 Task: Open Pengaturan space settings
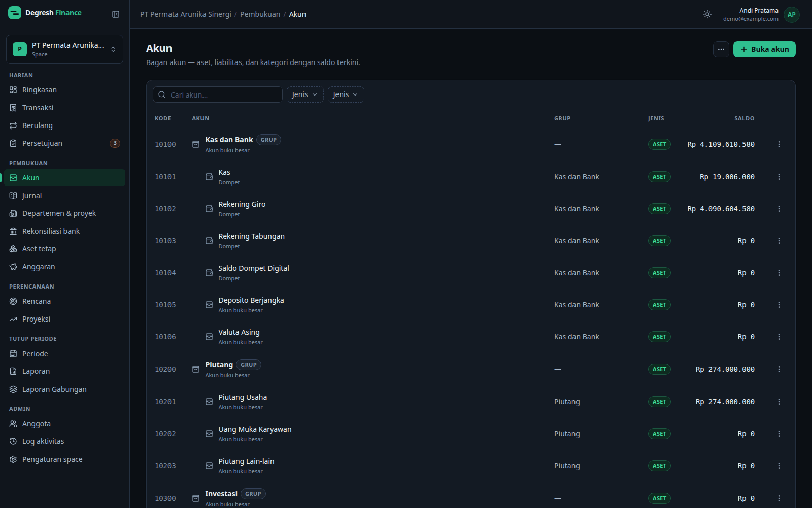pyautogui.click(x=64, y=459)
